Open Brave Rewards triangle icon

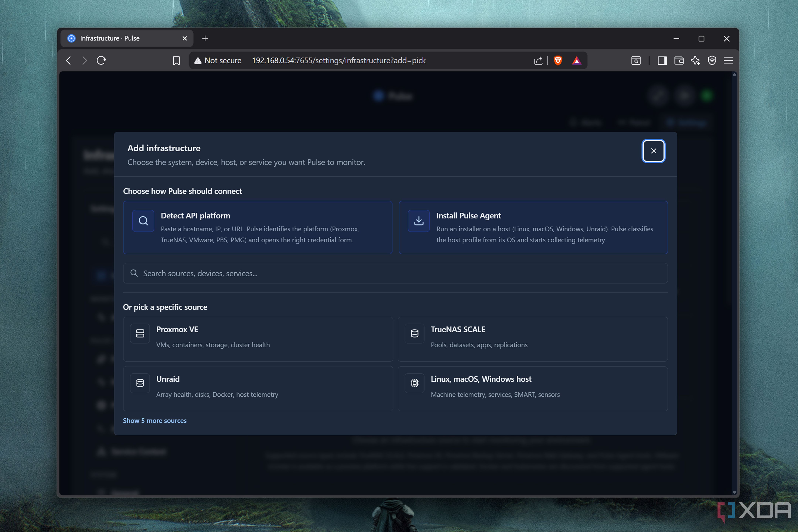click(x=577, y=60)
